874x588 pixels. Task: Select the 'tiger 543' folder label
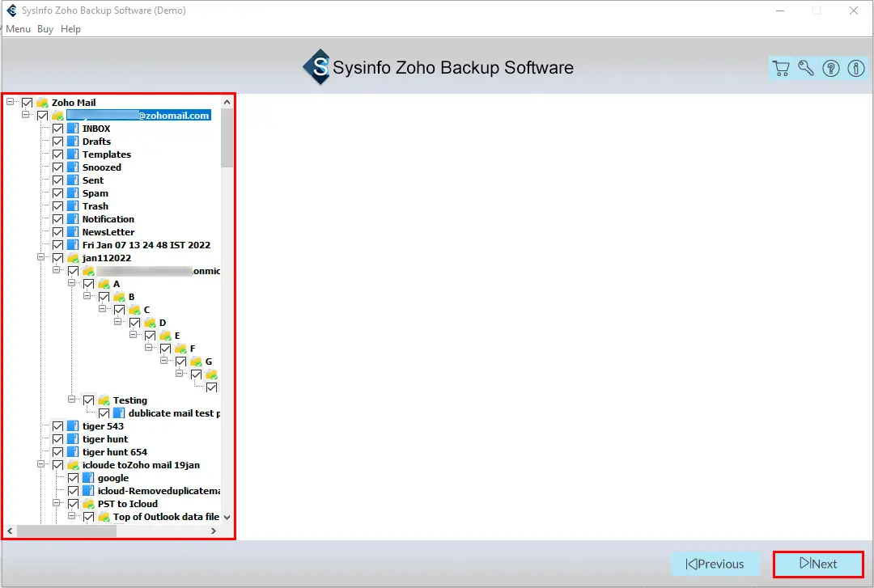click(x=103, y=425)
